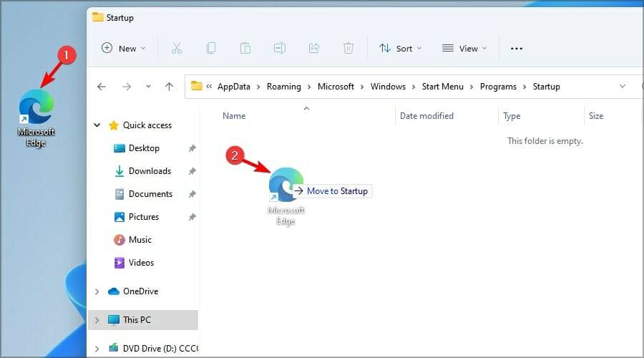Click the Delete trash can icon
This screenshot has width=644, height=358.
coord(348,49)
